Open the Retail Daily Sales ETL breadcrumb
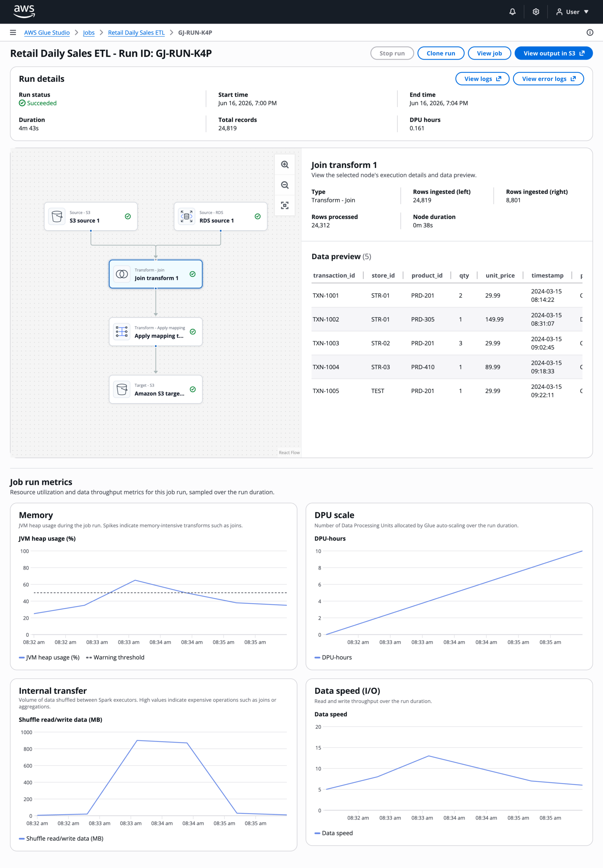 pyautogui.click(x=136, y=33)
